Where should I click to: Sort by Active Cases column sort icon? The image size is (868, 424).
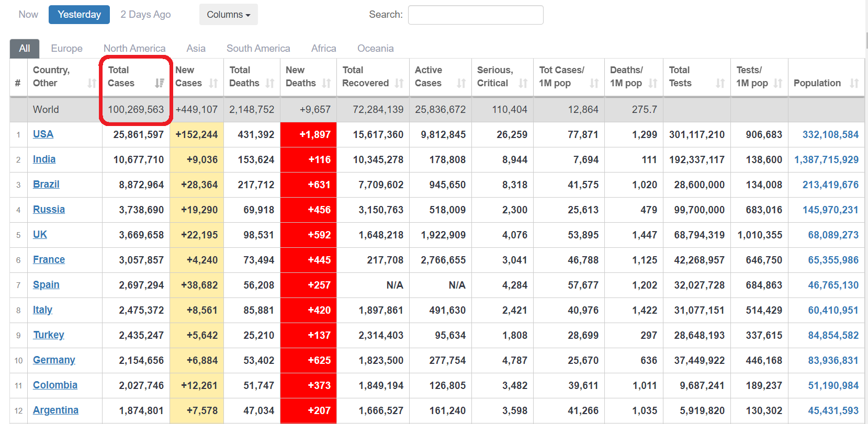[x=461, y=83]
